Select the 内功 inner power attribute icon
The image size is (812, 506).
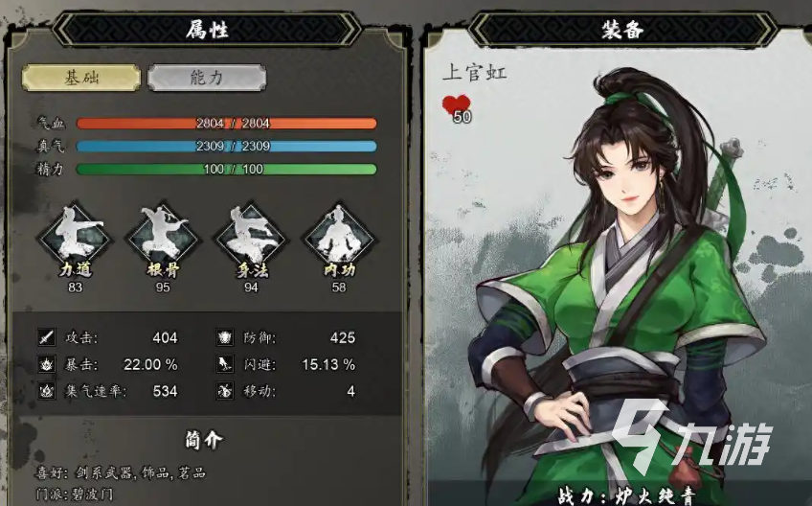(x=339, y=235)
